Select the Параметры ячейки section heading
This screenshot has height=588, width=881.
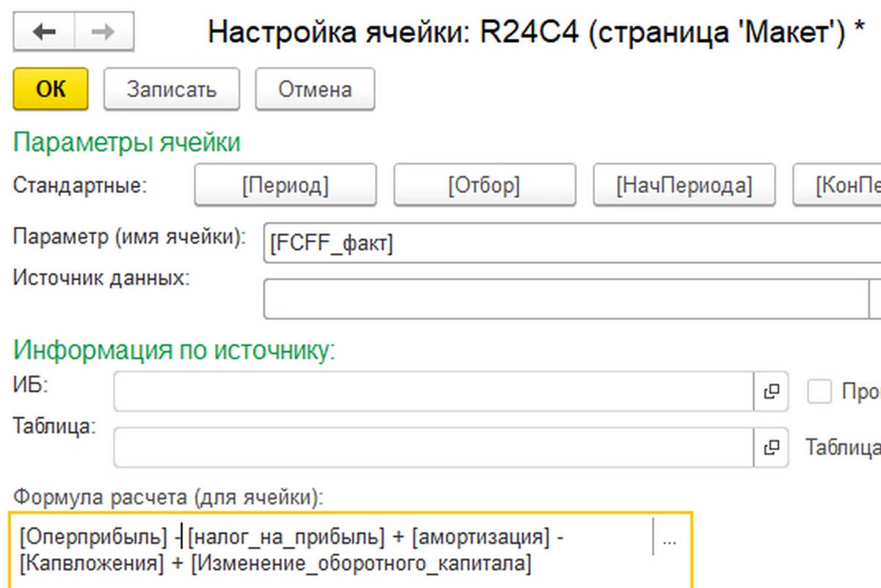[127, 142]
